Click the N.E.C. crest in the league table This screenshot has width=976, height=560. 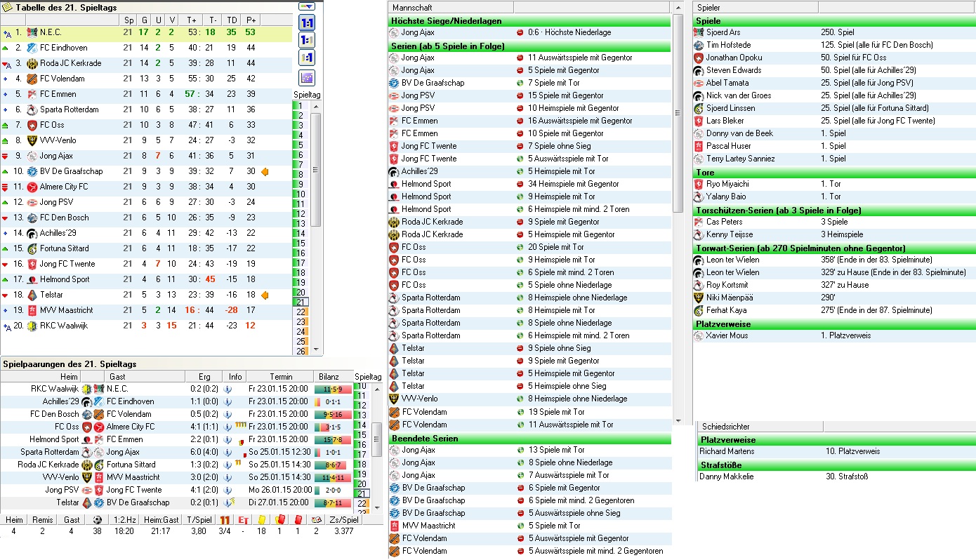click(32, 32)
